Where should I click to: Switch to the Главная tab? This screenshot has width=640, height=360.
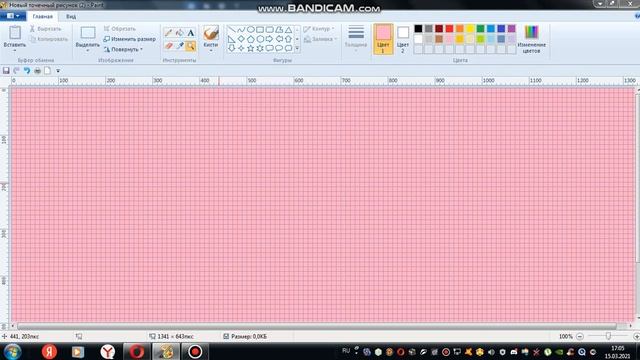point(42,17)
